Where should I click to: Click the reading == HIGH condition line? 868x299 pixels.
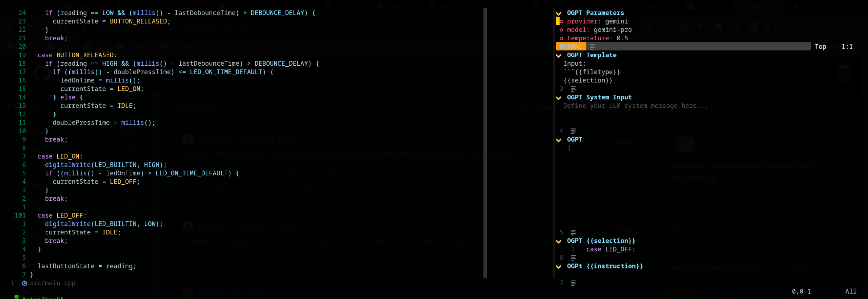pyautogui.click(x=182, y=64)
